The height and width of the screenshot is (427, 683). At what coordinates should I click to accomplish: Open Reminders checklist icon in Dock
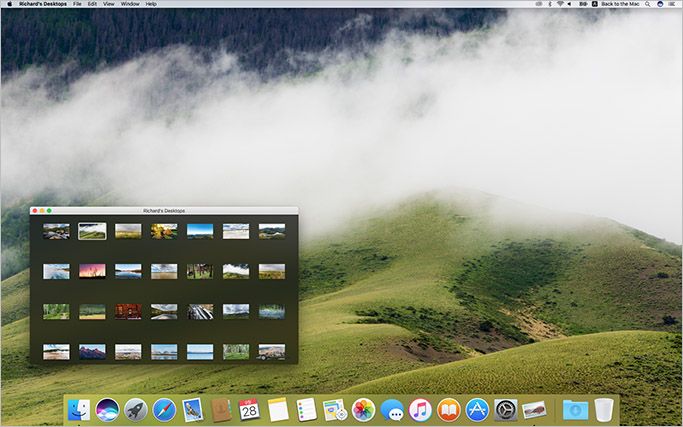(306, 410)
